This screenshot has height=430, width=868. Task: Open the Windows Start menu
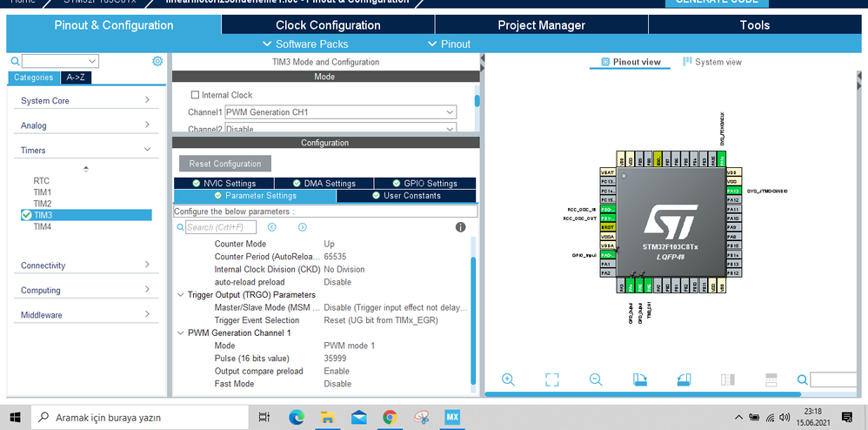pyautogui.click(x=15, y=417)
